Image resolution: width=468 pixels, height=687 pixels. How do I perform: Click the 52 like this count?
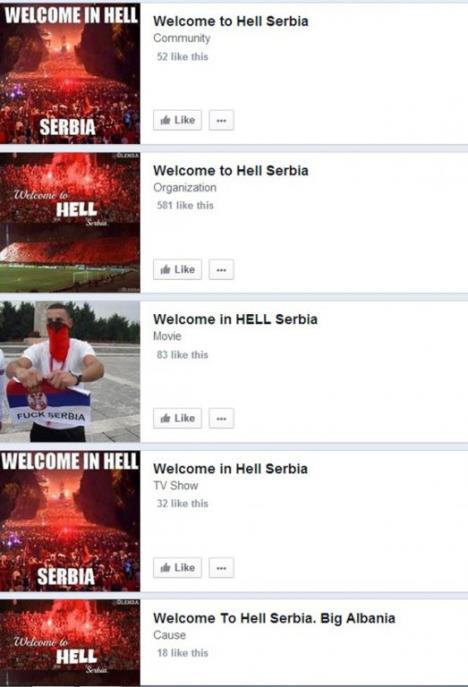[182, 57]
